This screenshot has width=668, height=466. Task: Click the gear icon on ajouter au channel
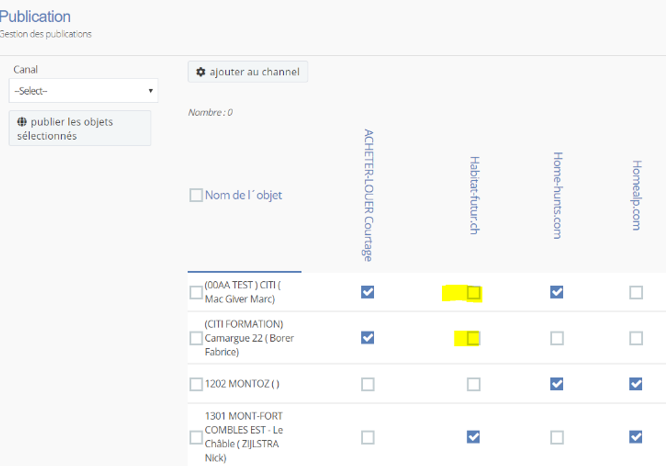tap(200, 72)
